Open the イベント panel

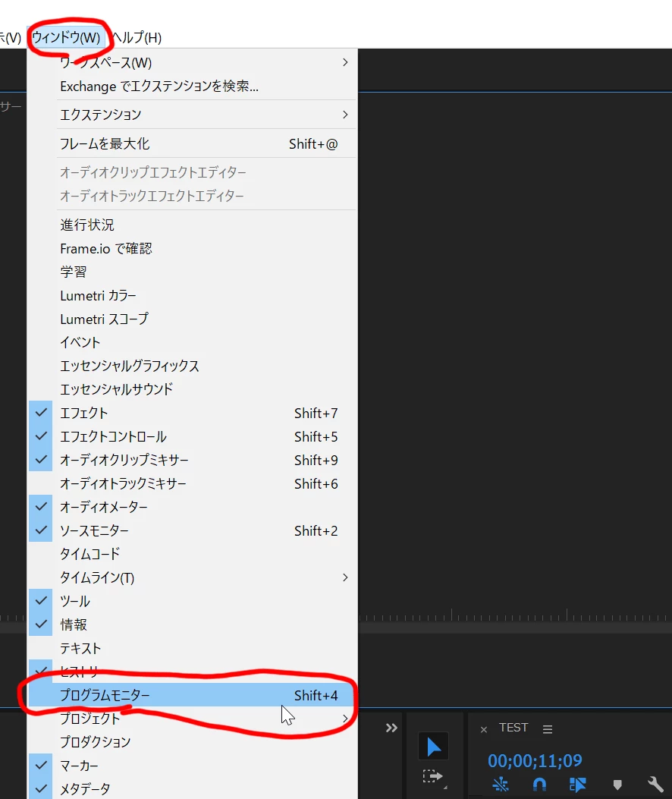point(192,342)
